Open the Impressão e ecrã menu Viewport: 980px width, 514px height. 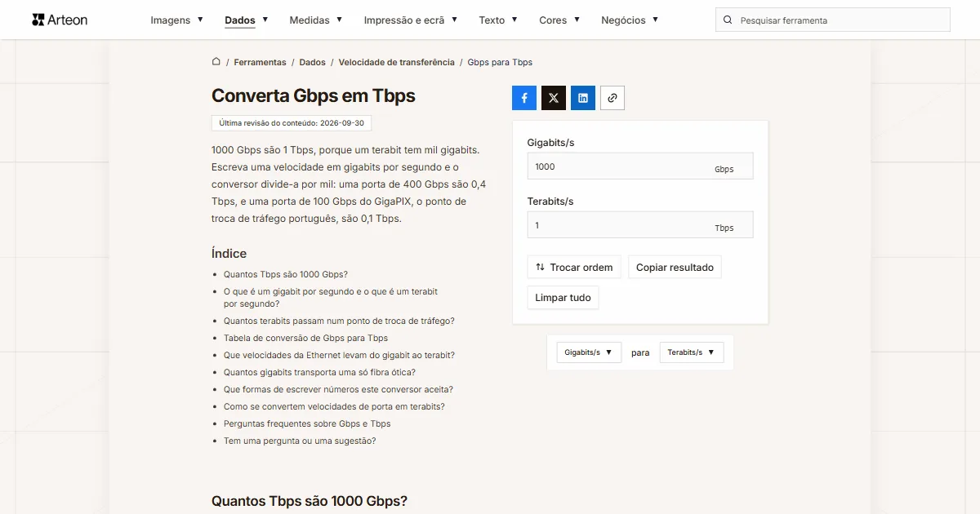(411, 20)
